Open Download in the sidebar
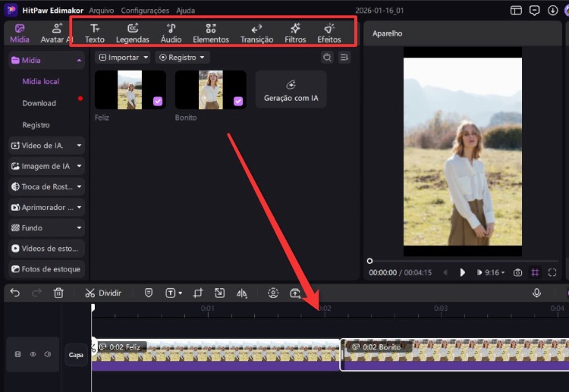 tap(39, 103)
